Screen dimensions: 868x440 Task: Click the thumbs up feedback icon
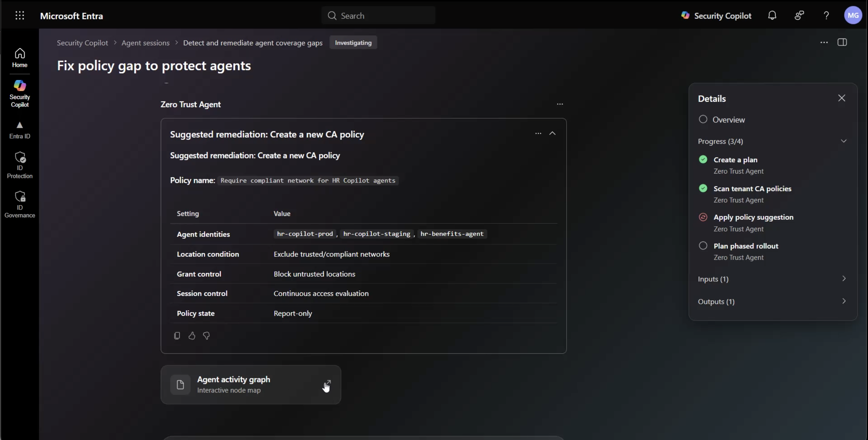point(192,336)
